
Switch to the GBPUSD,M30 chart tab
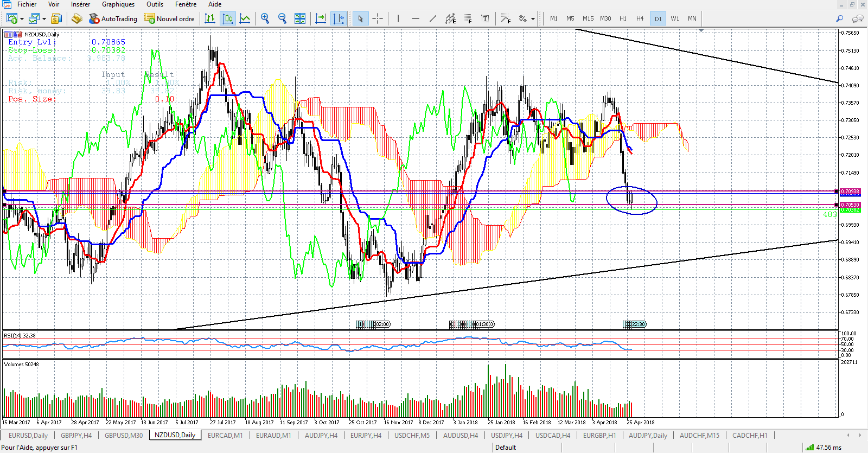[124, 435]
